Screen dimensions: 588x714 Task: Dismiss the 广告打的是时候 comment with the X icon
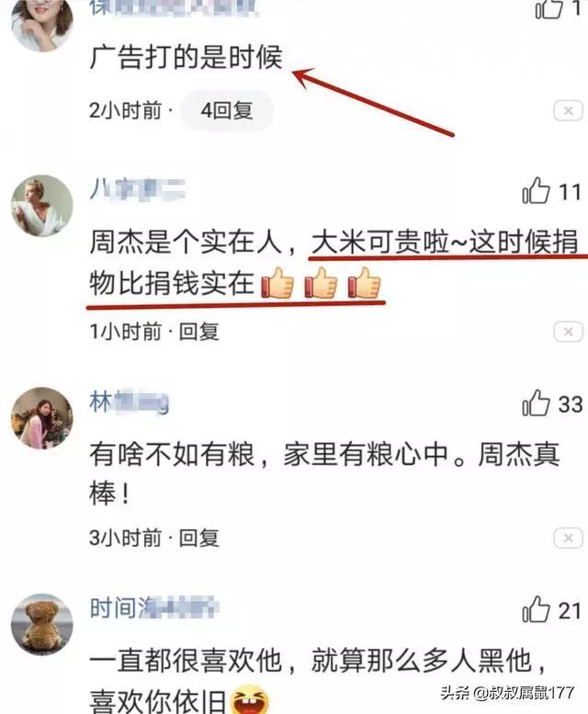pyautogui.click(x=568, y=110)
